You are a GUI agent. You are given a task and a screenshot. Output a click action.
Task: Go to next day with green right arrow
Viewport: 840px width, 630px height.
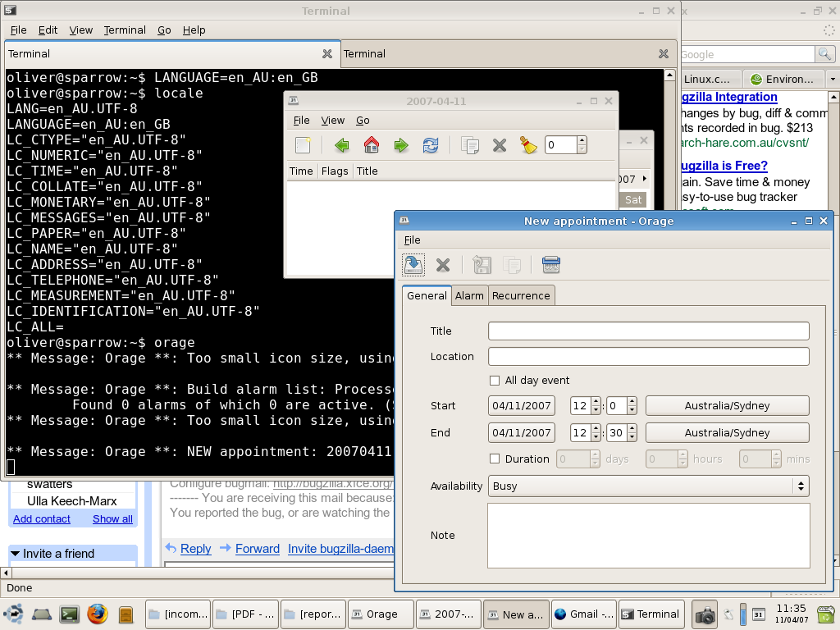click(x=401, y=145)
